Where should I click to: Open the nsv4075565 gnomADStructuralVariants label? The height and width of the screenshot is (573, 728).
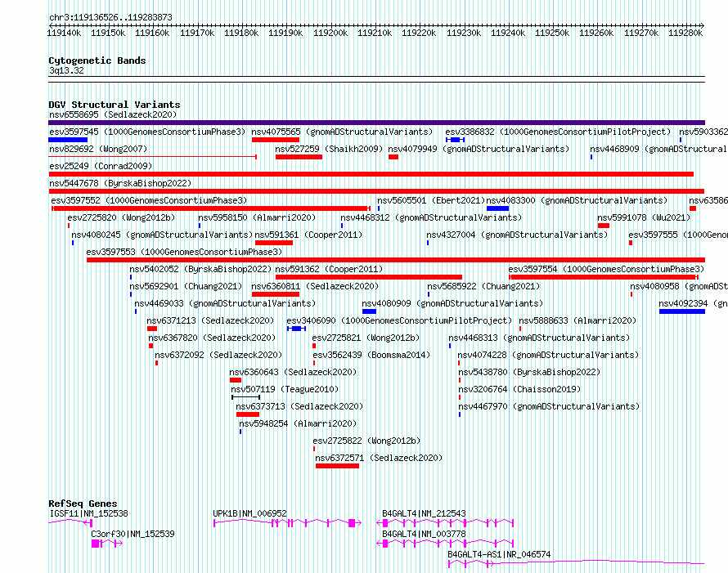tap(342, 132)
